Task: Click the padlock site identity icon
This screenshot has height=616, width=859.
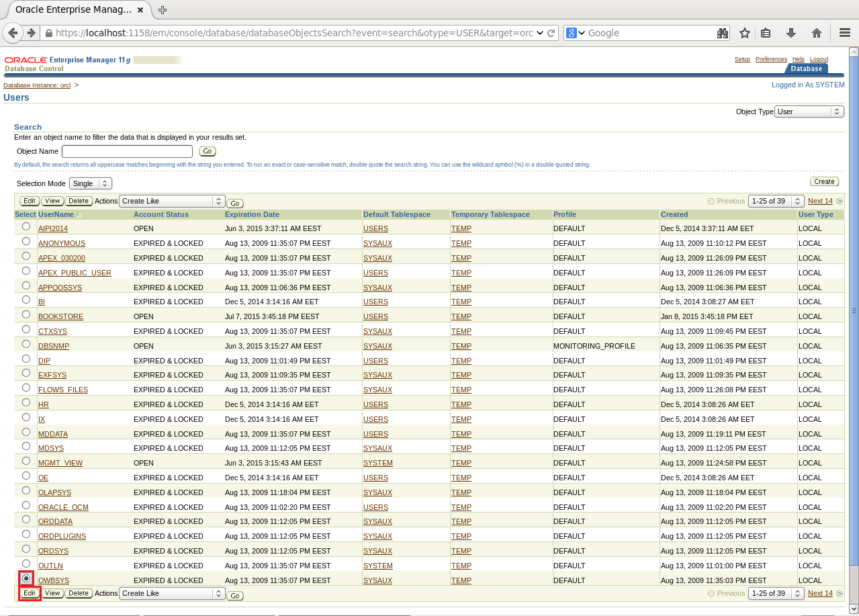Action: coord(48,33)
